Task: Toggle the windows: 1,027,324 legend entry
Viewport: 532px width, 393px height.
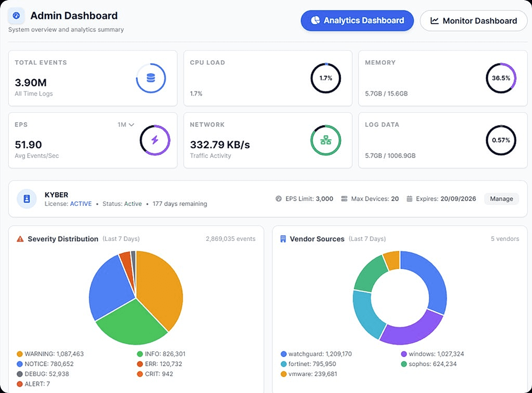Action: (x=432, y=354)
